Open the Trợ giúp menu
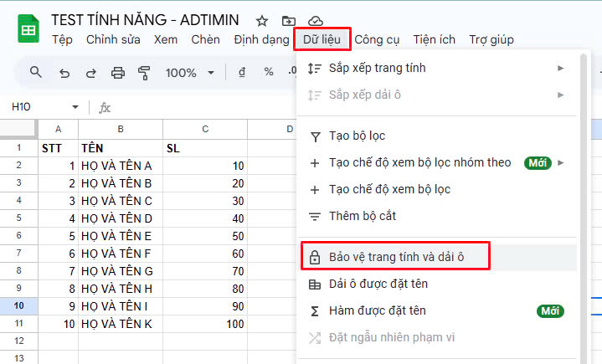Viewport: 602px width, 364px height. 491,39
